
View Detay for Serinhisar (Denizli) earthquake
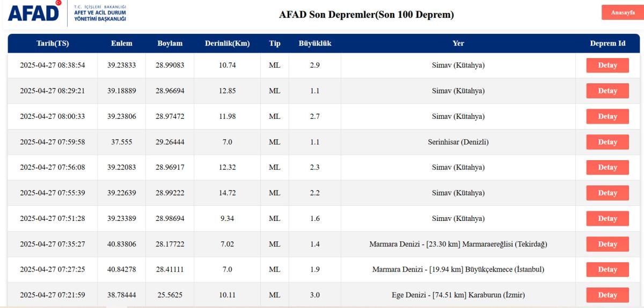(607, 142)
